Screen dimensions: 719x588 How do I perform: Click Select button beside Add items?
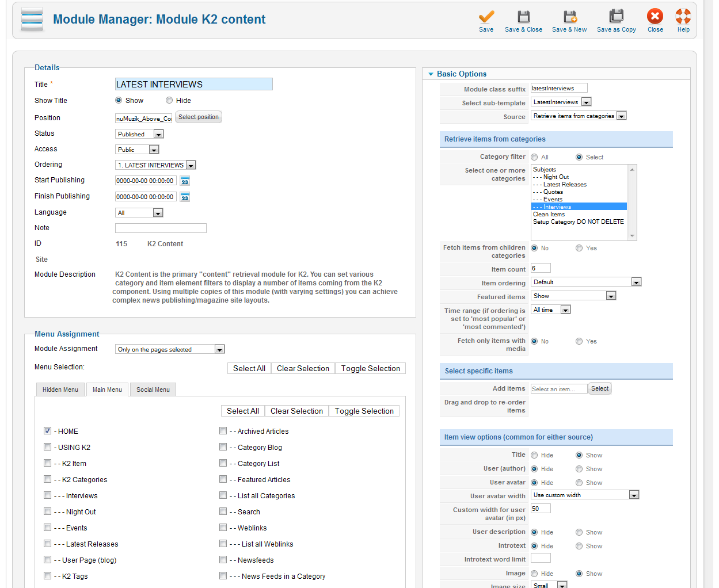click(x=600, y=388)
